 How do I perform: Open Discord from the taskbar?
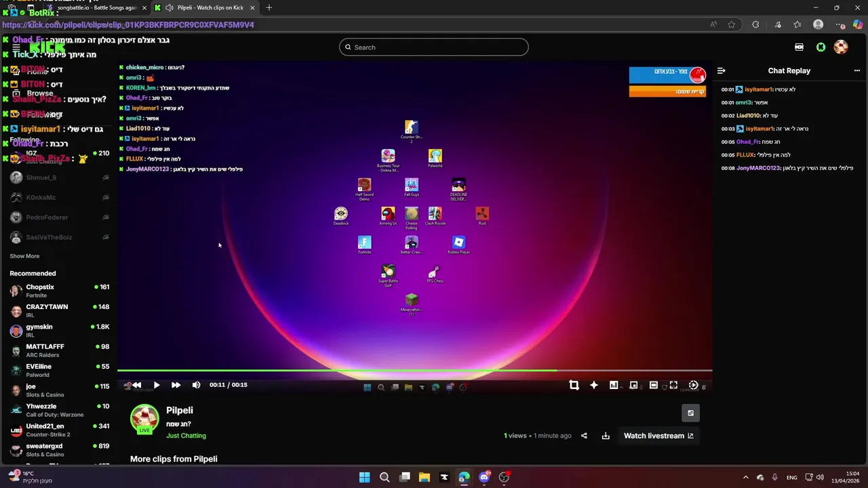[x=484, y=477]
